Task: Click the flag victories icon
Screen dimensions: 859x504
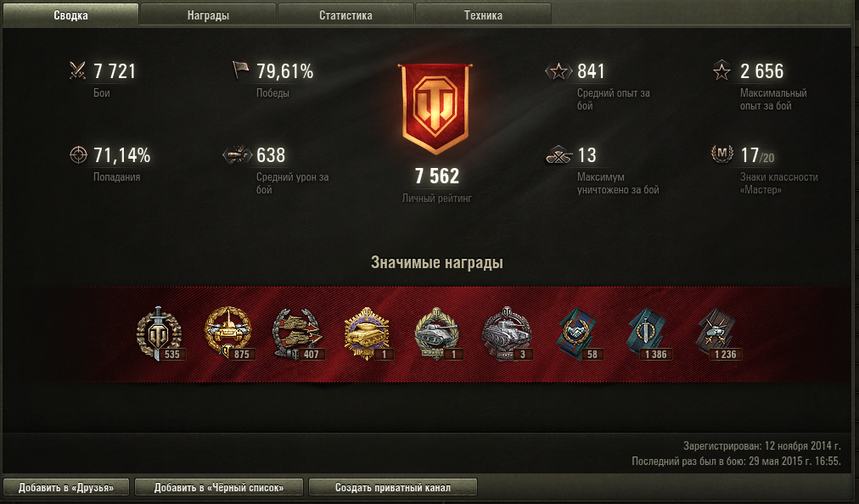Action: [240, 70]
